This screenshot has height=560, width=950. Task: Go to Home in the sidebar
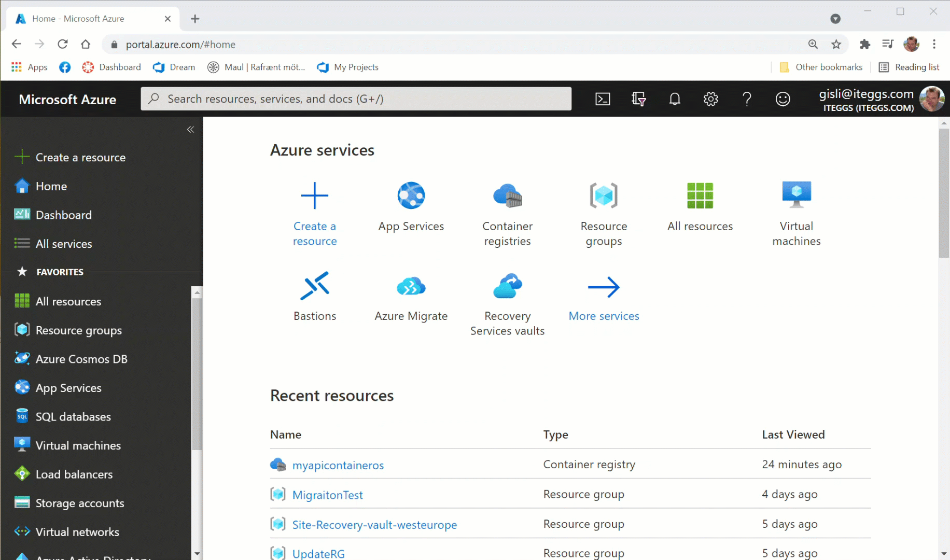click(x=41, y=186)
